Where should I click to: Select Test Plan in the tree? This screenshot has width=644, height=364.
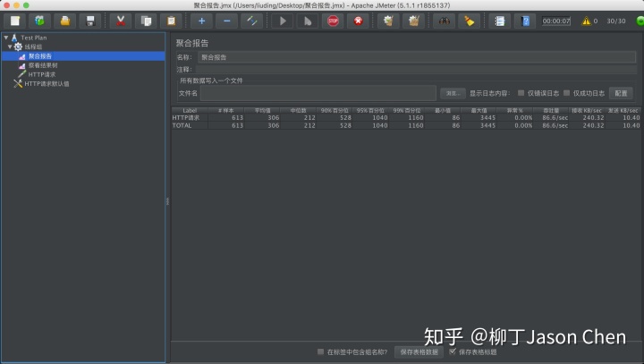[34, 38]
